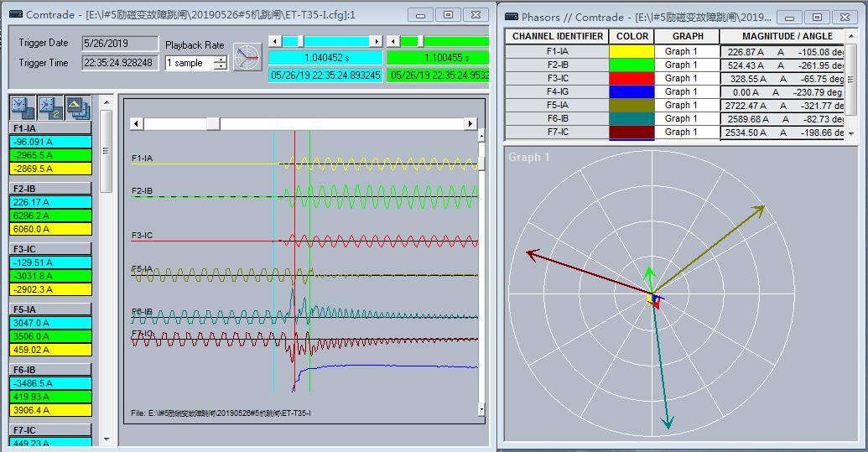Click the teal color swatch for F6-IB
The height and width of the screenshot is (452, 868).
631,118
